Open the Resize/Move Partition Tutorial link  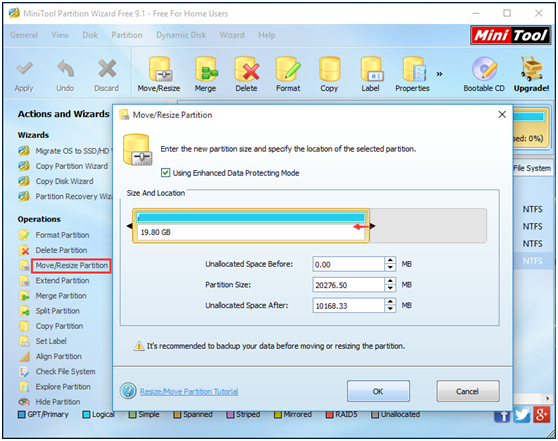[189, 391]
